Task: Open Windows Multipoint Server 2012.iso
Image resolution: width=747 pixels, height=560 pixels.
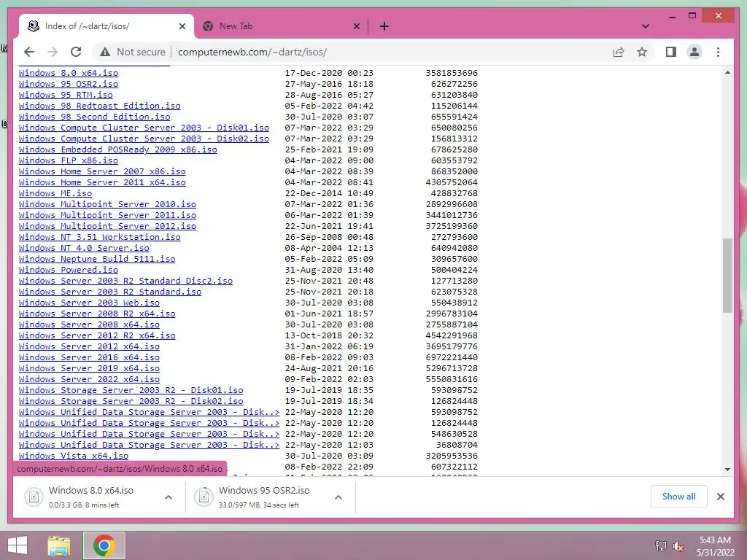Action: (108, 226)
